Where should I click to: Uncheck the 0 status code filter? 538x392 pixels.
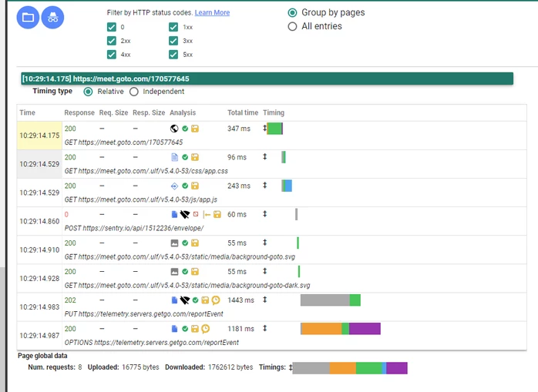click(112, 27)
